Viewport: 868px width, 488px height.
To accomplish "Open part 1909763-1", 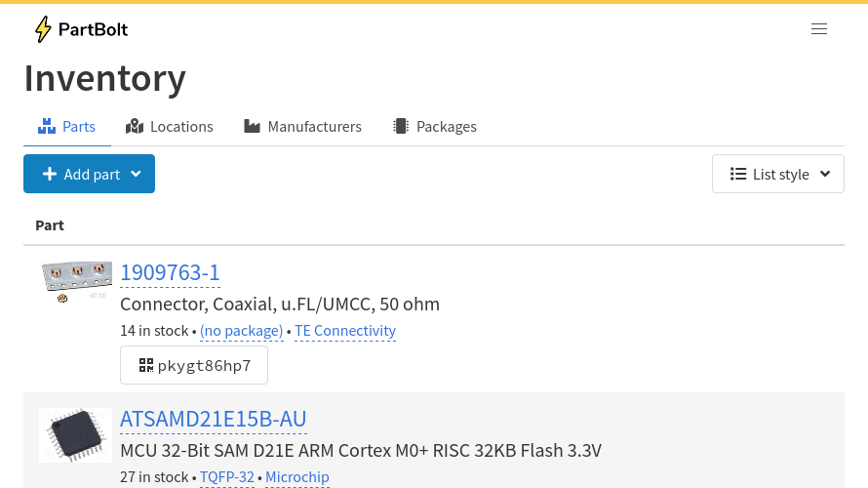I will coord(170,272).
